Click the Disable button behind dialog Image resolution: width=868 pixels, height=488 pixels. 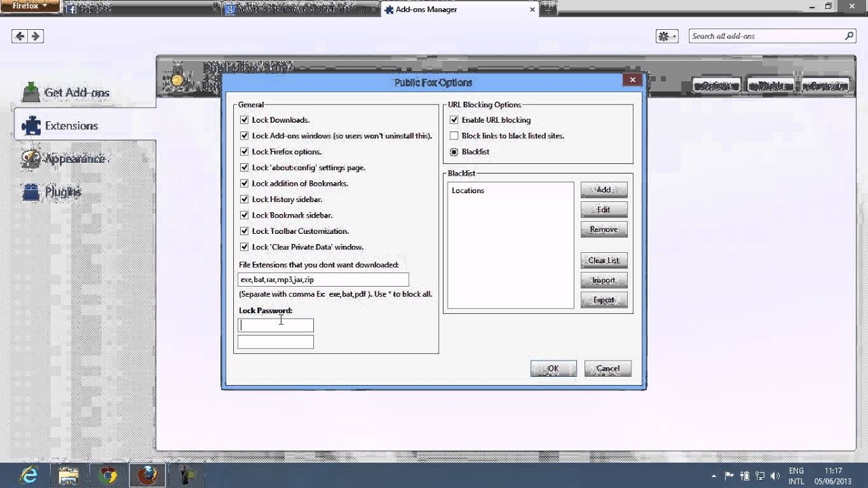click(x=771, y=85)
